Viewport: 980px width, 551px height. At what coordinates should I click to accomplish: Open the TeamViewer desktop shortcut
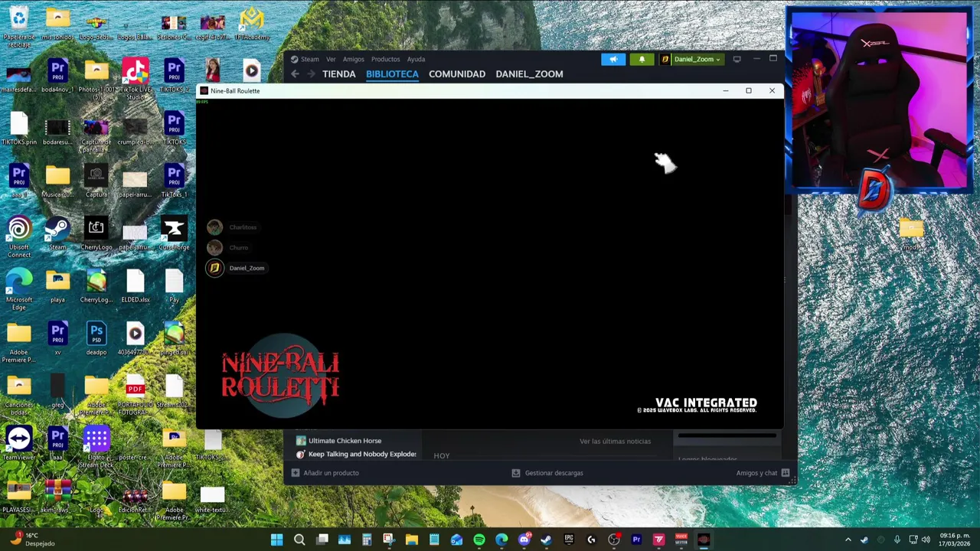tap(19, 443)
